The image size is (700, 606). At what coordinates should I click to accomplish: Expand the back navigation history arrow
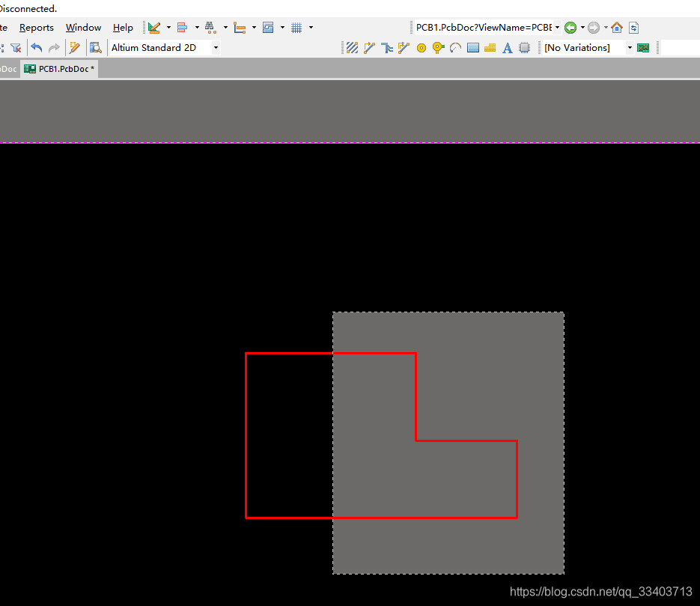[582, 28]
